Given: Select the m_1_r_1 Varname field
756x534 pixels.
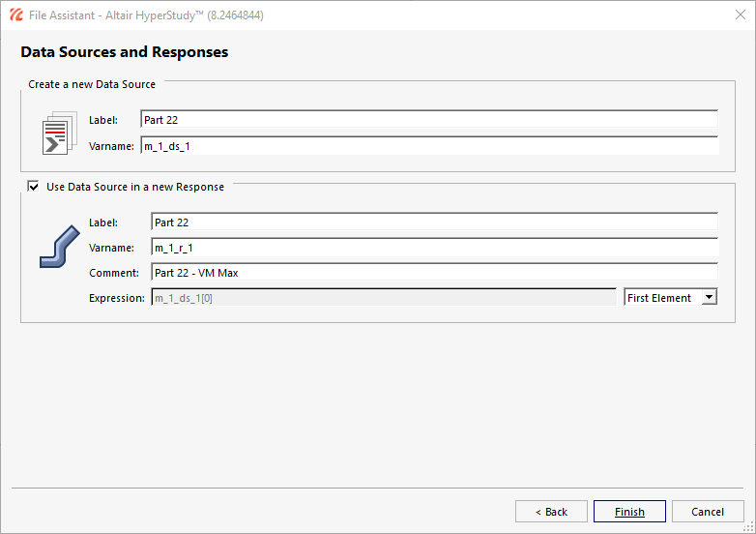Looking at the screenshot, I should 434,248.
